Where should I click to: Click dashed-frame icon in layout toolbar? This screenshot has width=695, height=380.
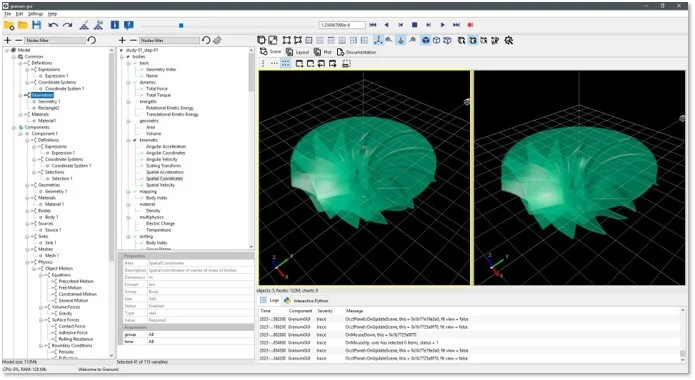(x=347, y=64)
